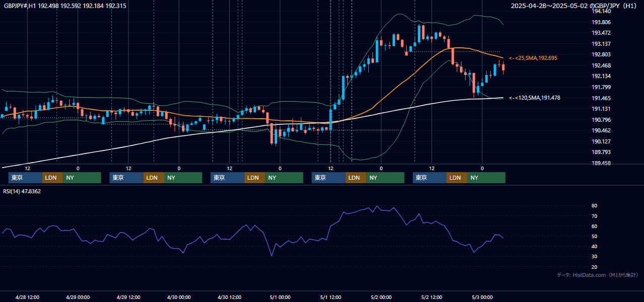Select the RSI(14) 47.8362 indicator label
The width and height of the screenshot is (644, 302).
coord(22,192)
